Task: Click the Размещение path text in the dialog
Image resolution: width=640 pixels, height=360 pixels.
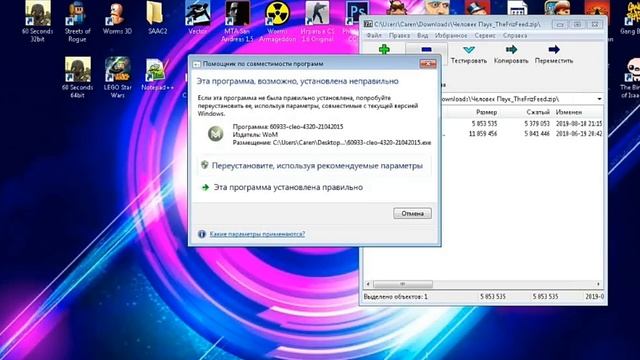Action: [332, 142]
